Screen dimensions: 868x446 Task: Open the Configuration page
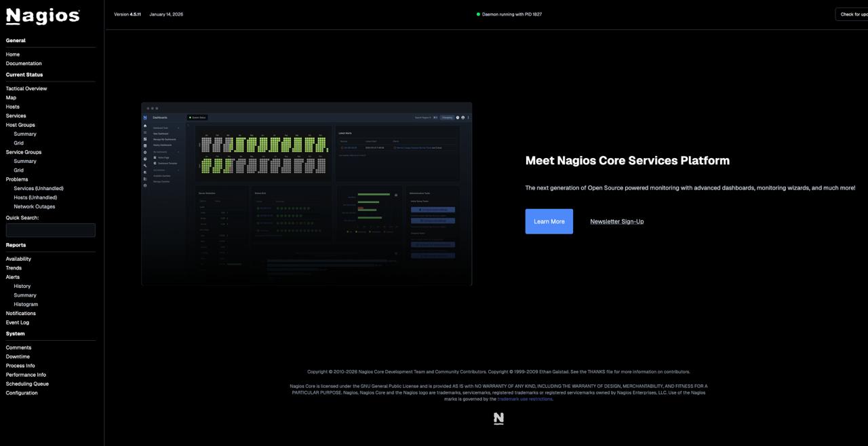click(x=22, y=393)
